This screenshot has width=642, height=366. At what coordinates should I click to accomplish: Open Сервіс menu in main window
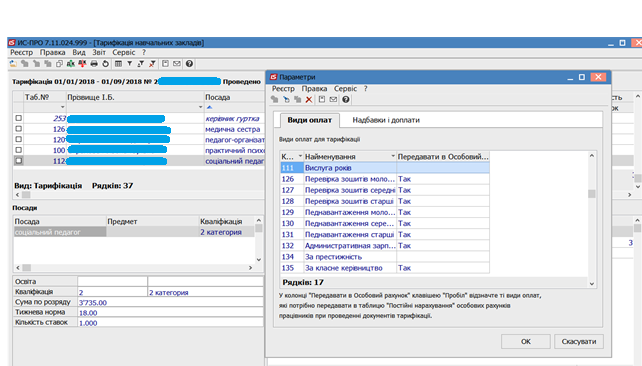coord(124,52)
